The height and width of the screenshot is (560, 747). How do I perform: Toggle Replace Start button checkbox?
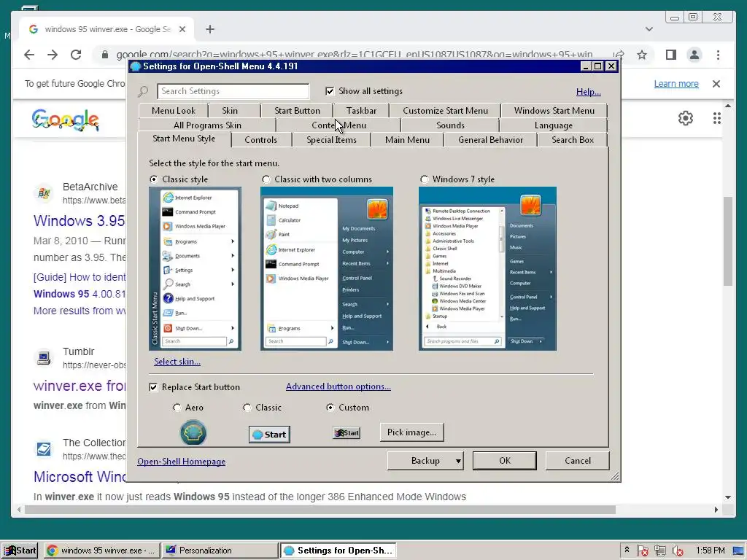[153, 387]
